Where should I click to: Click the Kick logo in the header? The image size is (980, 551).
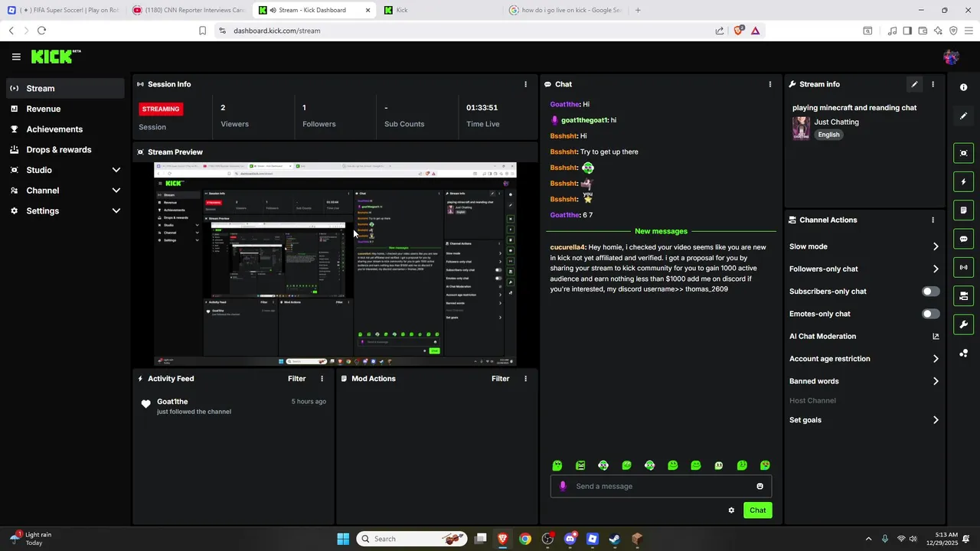point(56,57)
